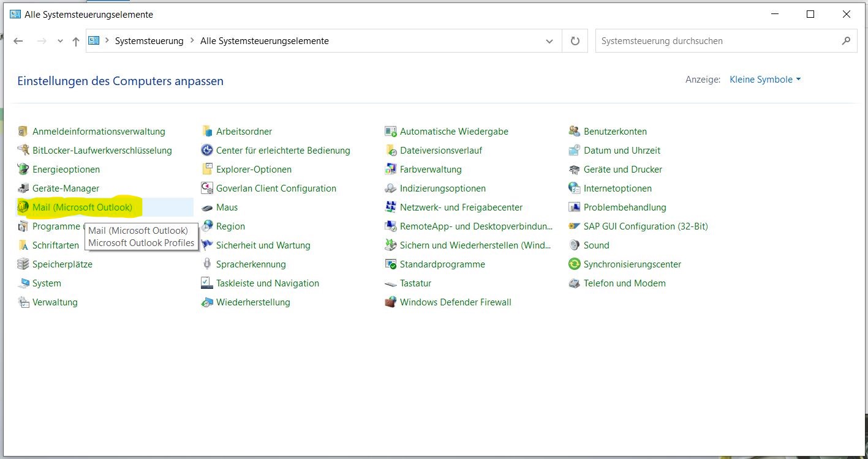The image size is (868, 459).
Task: Click the Systemsteuerung durchsuchen search field
Action: tap(717, 41)
